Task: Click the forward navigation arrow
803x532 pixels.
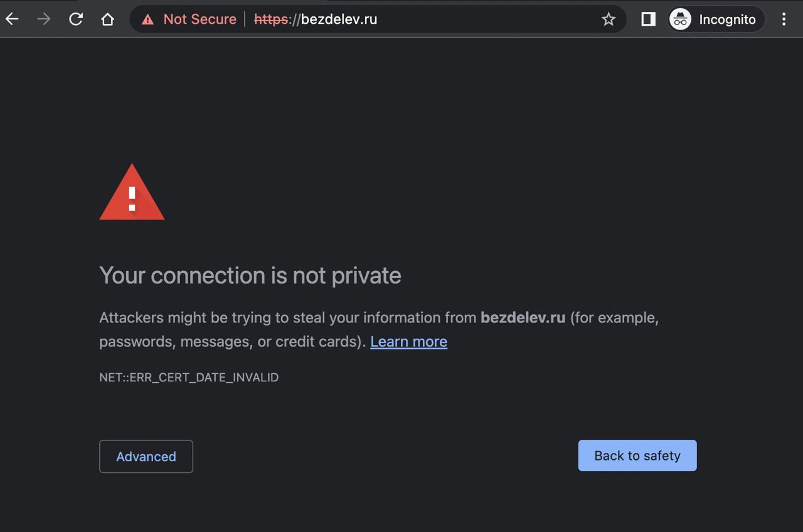Action: pos(44,19)
